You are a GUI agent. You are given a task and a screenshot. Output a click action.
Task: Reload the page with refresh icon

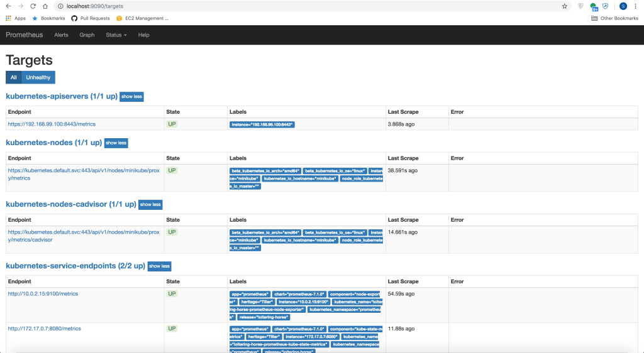point(33,6)
